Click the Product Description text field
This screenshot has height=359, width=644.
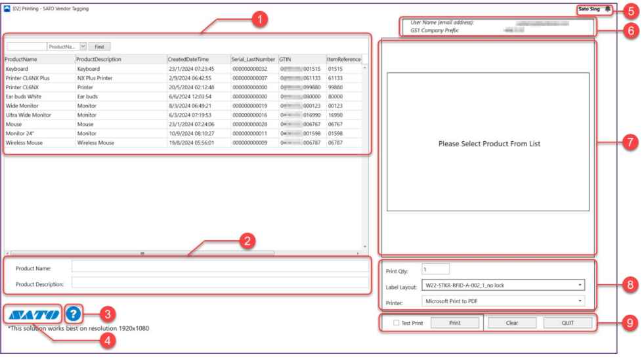220,283
